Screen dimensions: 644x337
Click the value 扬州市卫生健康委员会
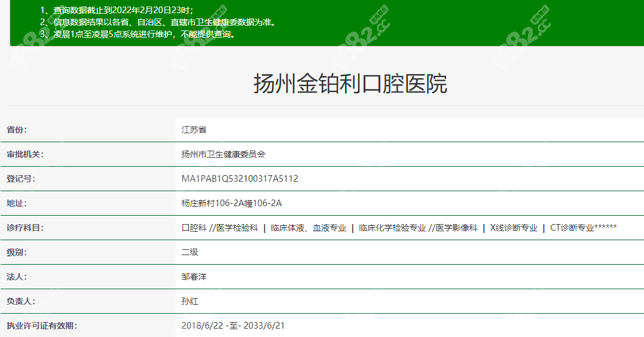tap(224, 154)
